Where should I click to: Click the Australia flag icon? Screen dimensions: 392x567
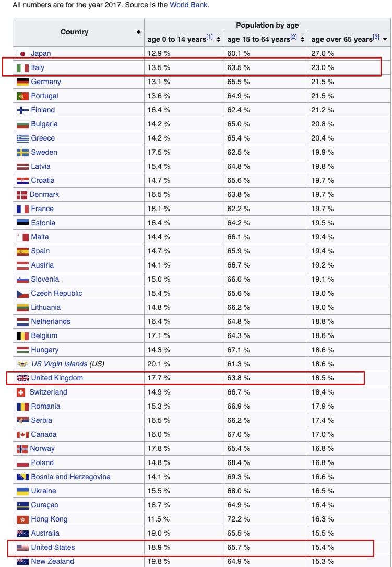click(22, 534)
